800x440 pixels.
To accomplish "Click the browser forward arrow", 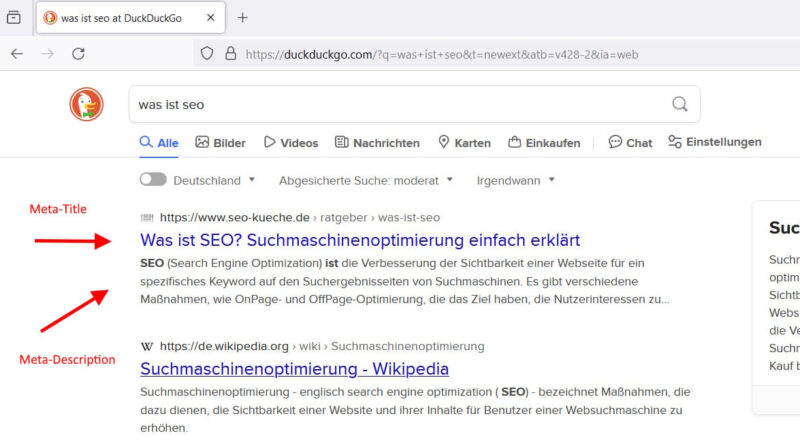I will click(x=47, y=54).
